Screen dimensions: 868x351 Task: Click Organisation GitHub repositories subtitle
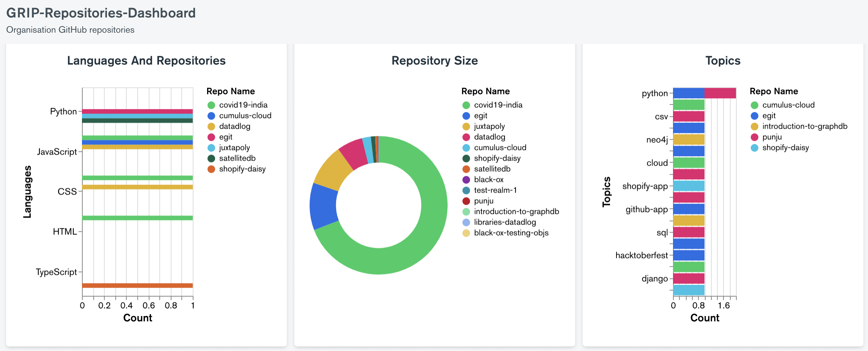click(70, 30)
